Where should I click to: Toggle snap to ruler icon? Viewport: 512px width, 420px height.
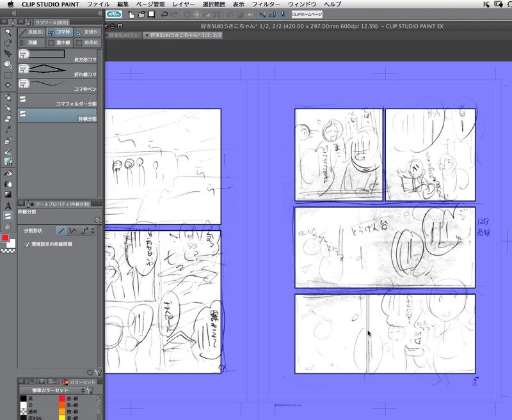(262, 14)
